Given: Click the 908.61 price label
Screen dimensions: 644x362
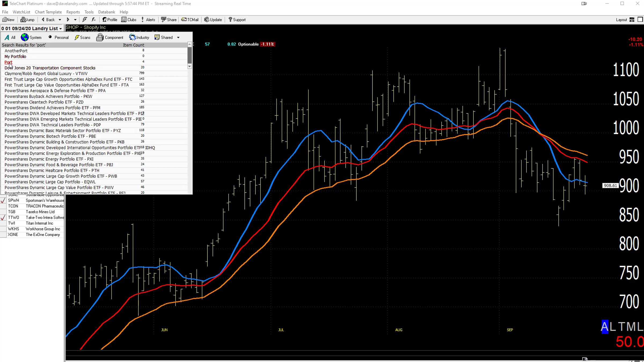Looking at the screenshot, I should click(x=610, y=186).
